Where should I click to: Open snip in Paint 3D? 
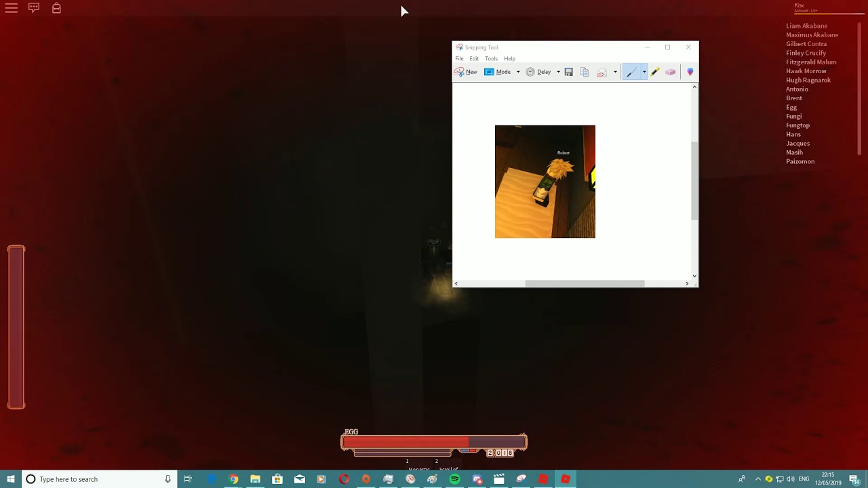690,72
